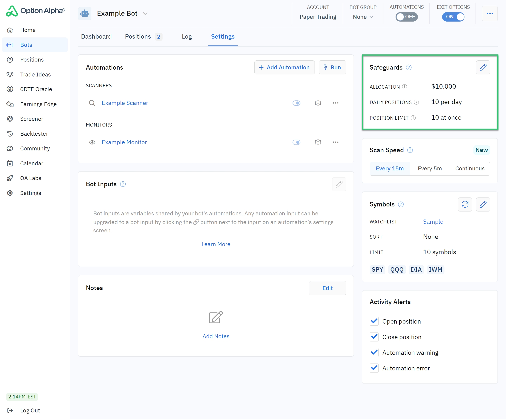This screenshot has height=420, width=506.
Task: Click Allocation info icon
Action: coord(405,87)
